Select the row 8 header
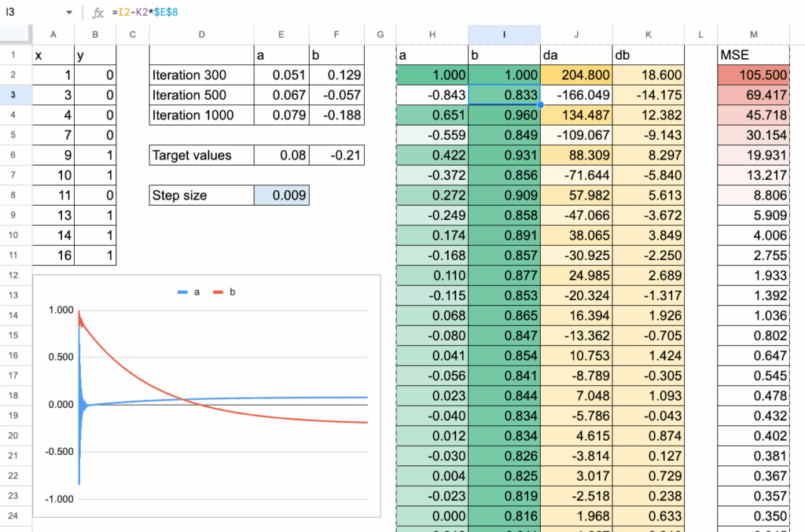 point(16,196)
